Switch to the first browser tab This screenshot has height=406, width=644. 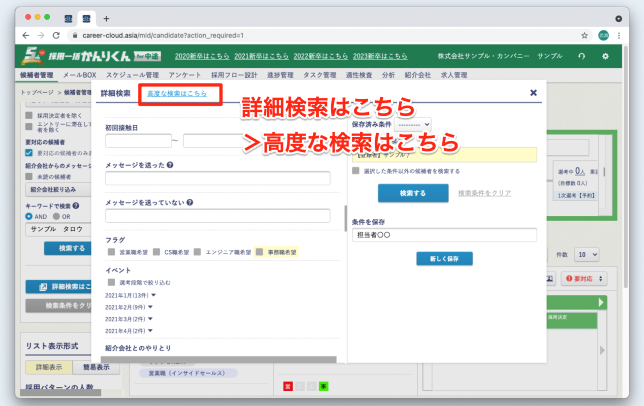pyautogui.click(x=68, y=18)
